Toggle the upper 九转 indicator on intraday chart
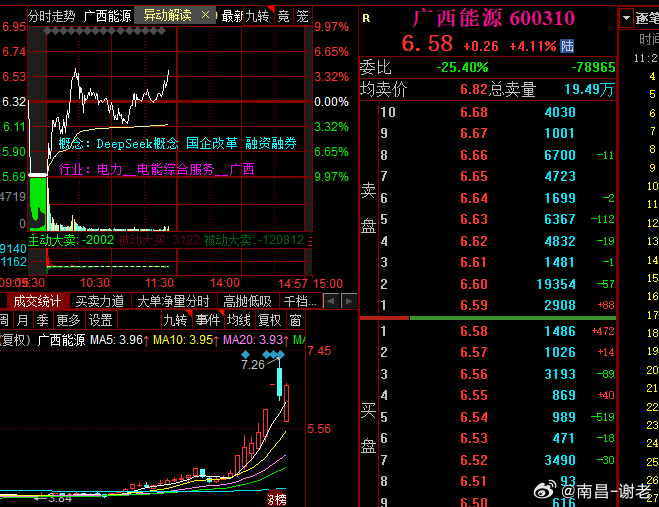Image resolution: width=659 pixels, height=507 pixels. click(257, 16)
